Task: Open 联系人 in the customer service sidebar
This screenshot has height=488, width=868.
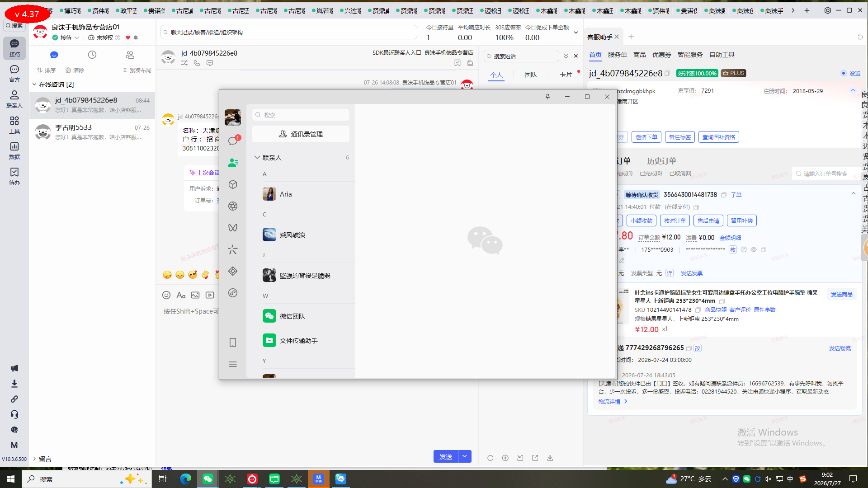Action: pyautogui.click(x=14, y=99)
